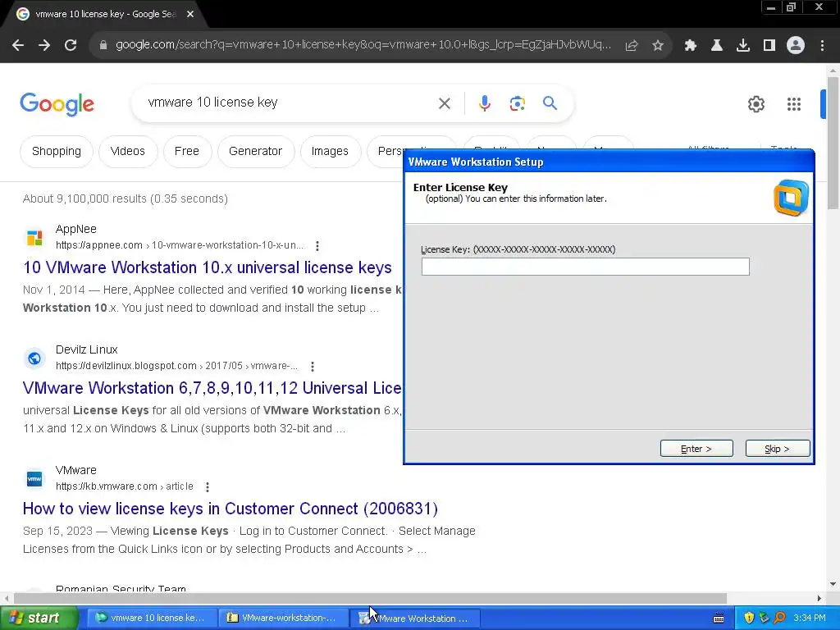
Task: Close the vmware 10 license key tab
Action: click(190, 15)
